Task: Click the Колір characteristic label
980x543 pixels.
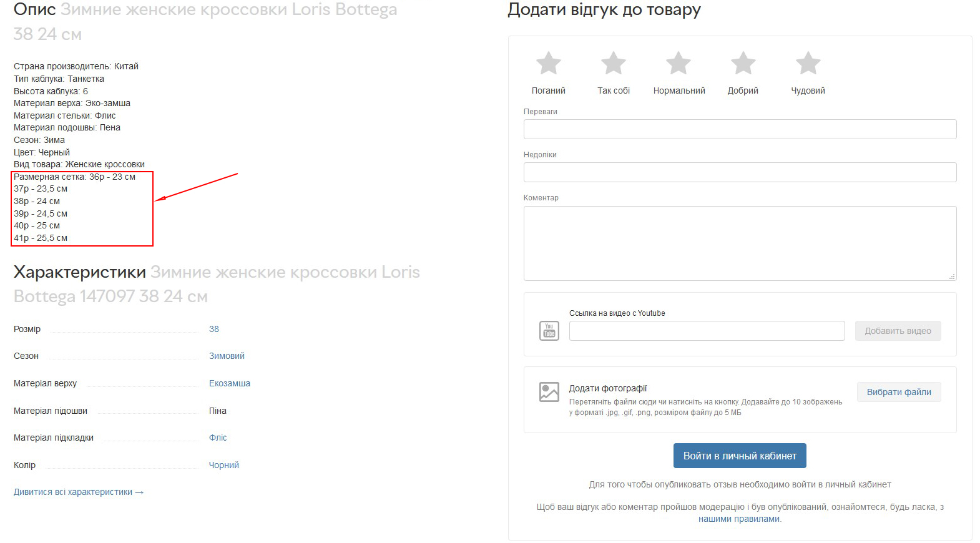Action: click(24, 465)
